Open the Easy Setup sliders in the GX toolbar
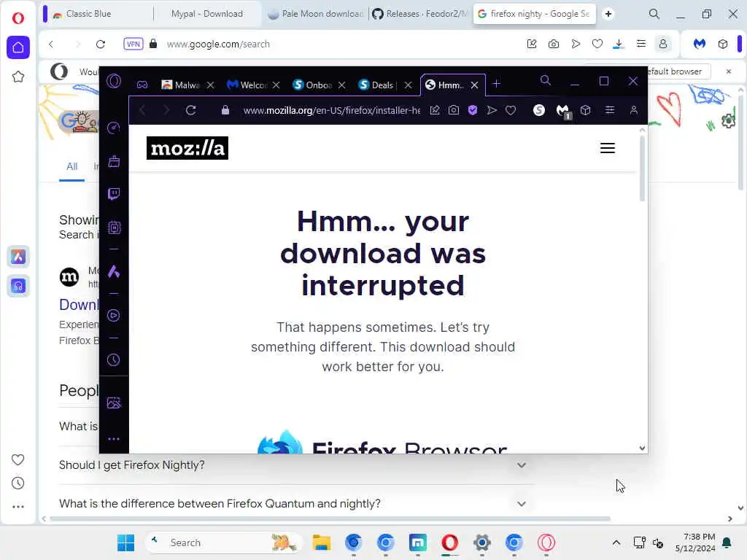747x560 pixels. (x=610, y=110)
